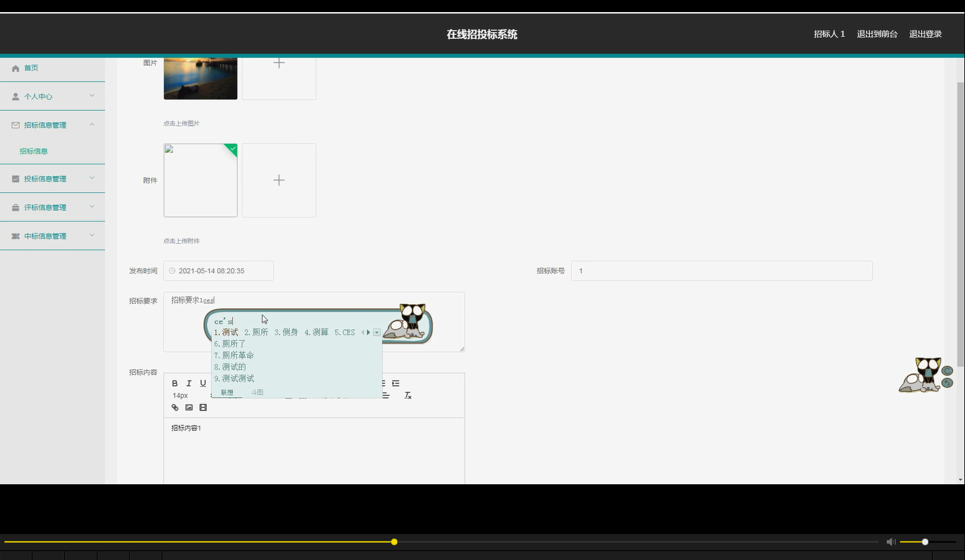This screenshot has width=965, height=560.
Task: Click the 招标账号 input field
Action: (722, 270)
